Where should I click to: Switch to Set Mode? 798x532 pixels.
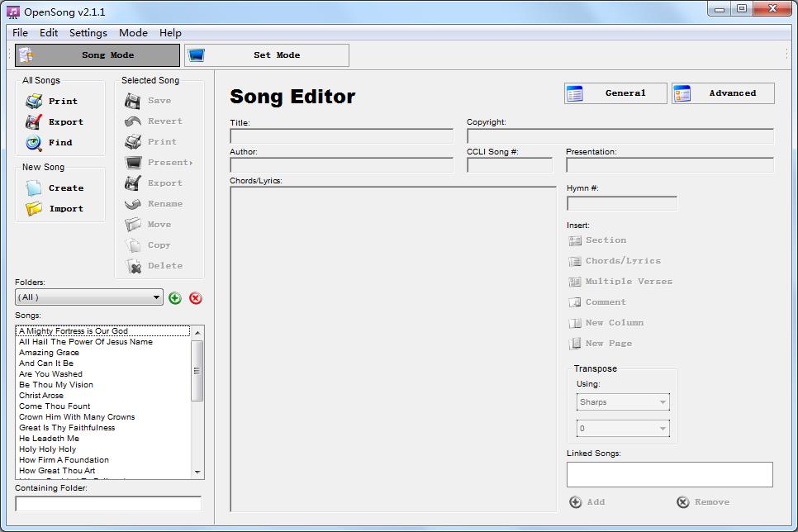coord(266,55)
